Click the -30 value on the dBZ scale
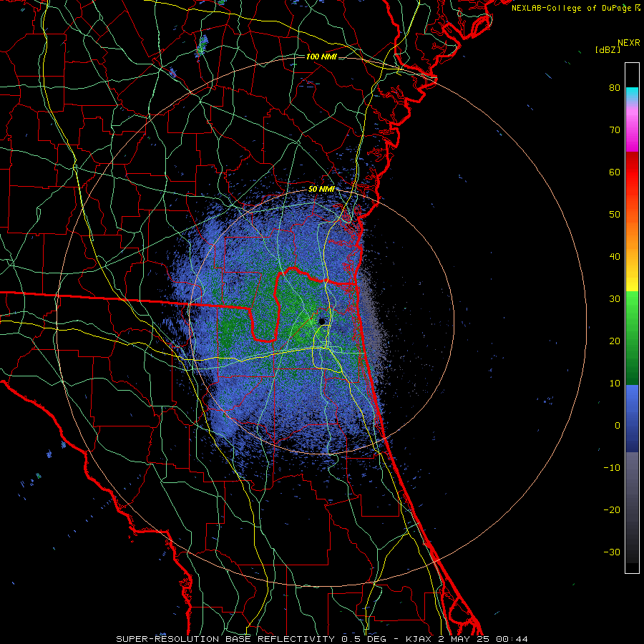 pos(612,552)
